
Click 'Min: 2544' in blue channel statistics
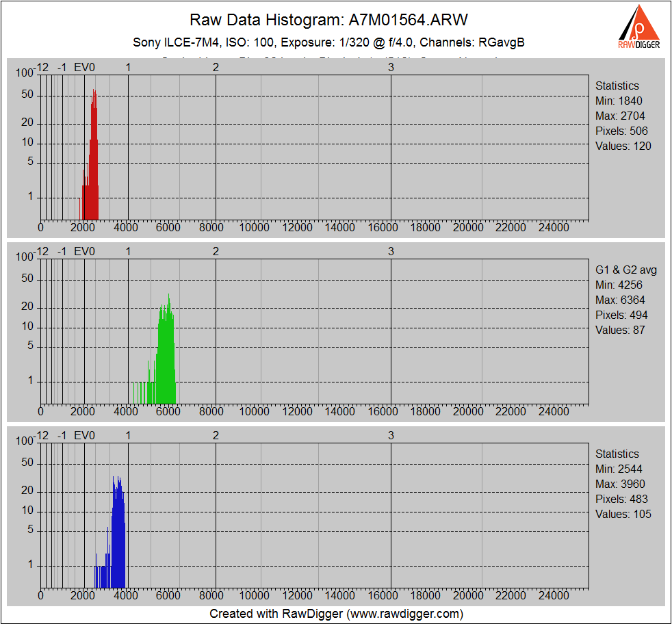point(619,469)
